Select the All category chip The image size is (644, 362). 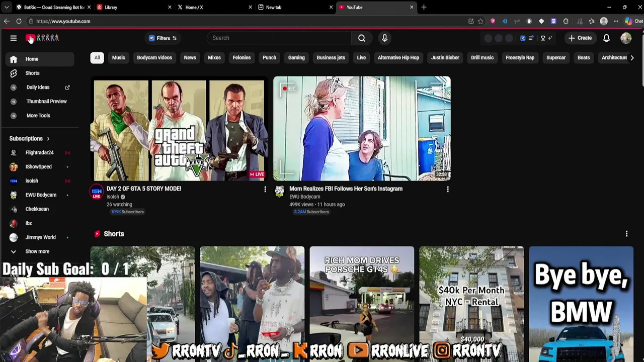[97, 58]
